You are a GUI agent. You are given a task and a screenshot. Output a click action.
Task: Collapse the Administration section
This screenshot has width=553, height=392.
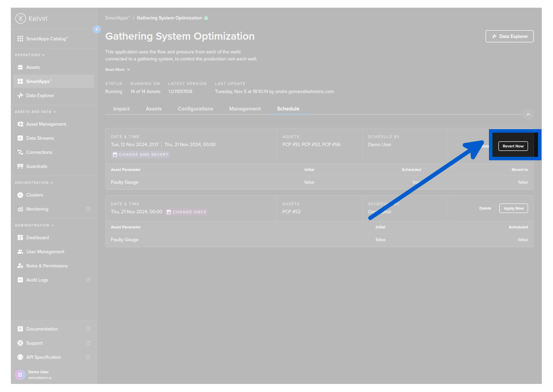[52, 225]
